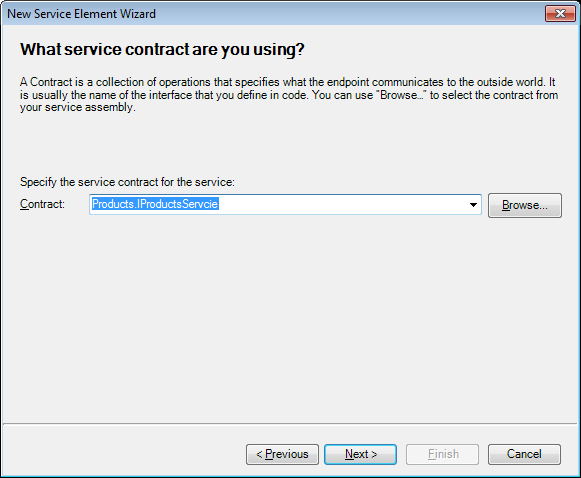This screenshot has height=478, width=581.
Task: Proceed with the Next > button
Action: click(x=361, y=454)
